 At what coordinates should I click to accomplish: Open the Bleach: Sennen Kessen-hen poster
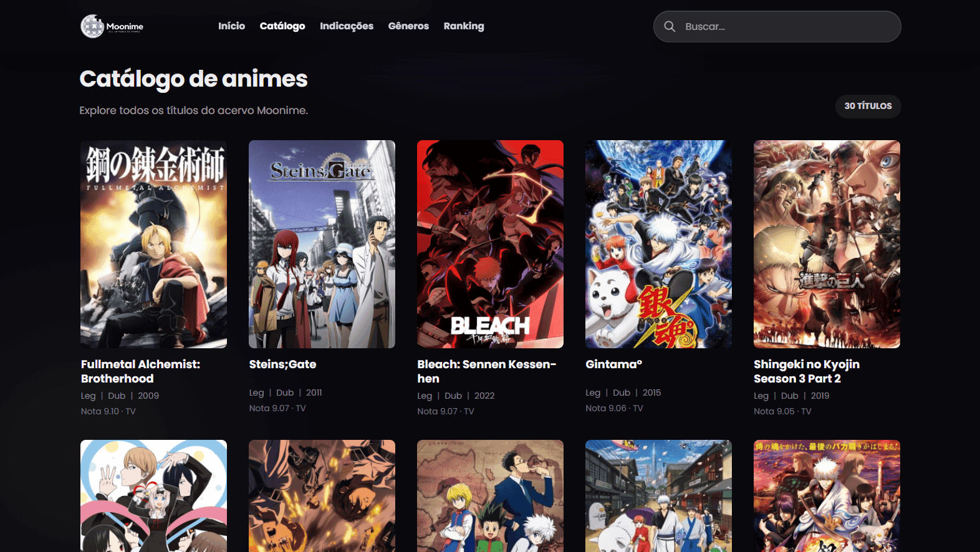(490, 244)
